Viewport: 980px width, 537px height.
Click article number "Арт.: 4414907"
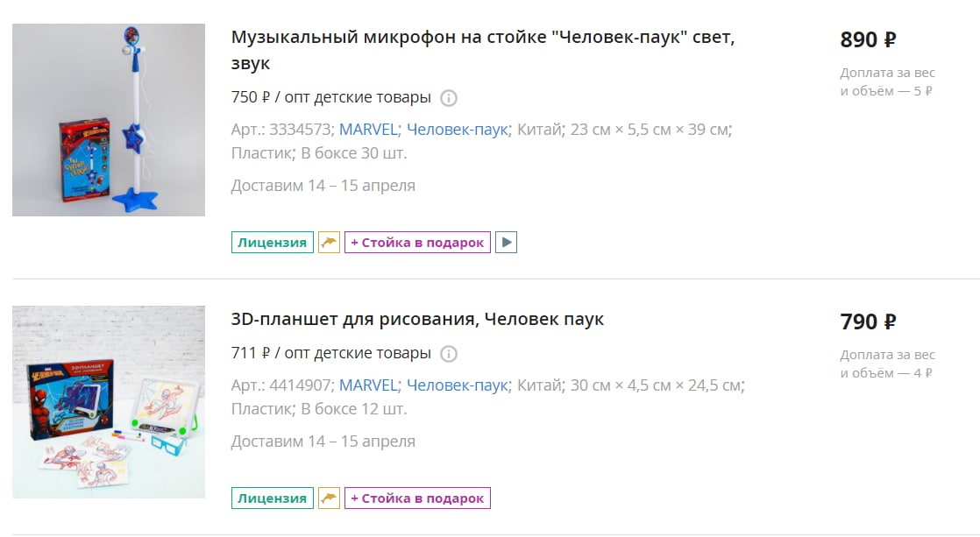point(282,385)
